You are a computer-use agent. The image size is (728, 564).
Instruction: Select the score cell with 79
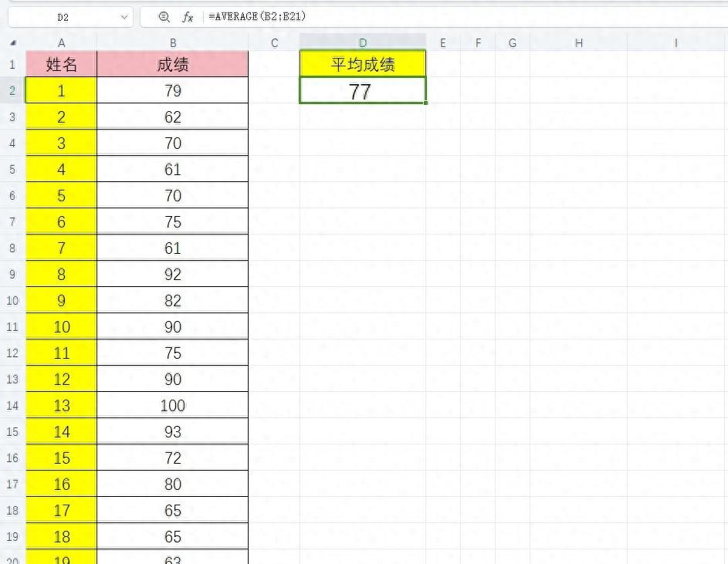[173, 90]
